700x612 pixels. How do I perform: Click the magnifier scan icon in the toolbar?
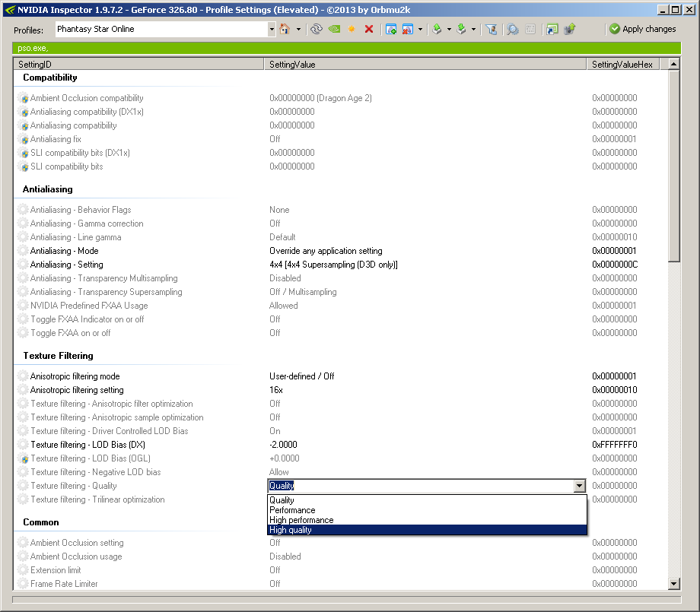pyautogui.click(x=513, y=29)
